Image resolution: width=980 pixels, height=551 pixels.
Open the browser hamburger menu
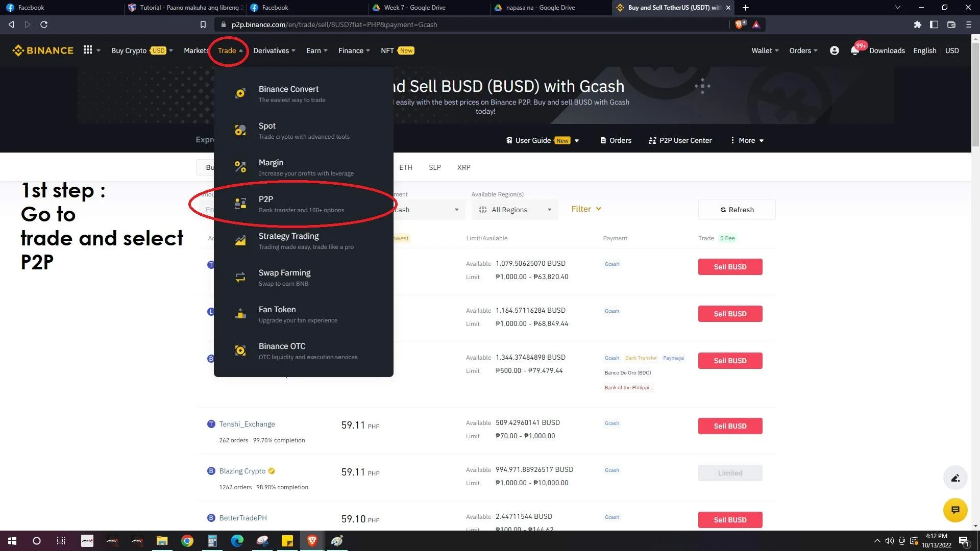point(969,24)
